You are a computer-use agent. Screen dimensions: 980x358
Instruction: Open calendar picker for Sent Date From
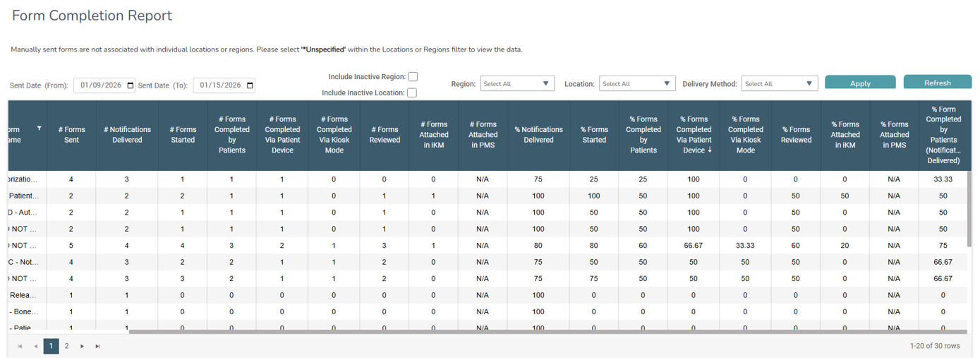click(x=131, y=85)
